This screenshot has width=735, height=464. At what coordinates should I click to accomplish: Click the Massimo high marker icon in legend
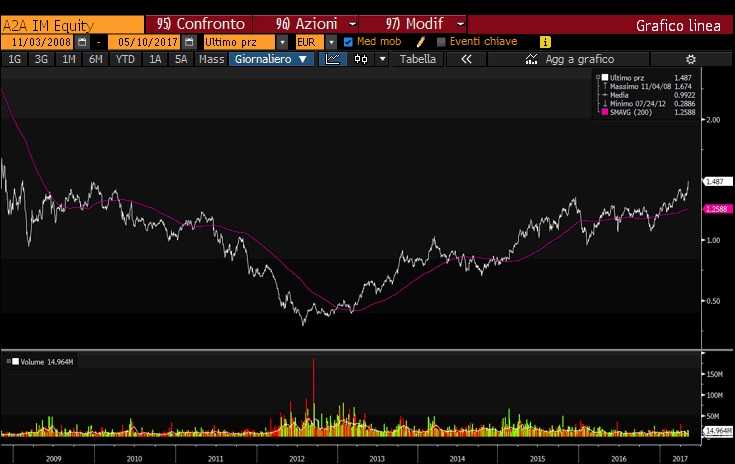tap(605, 86)
